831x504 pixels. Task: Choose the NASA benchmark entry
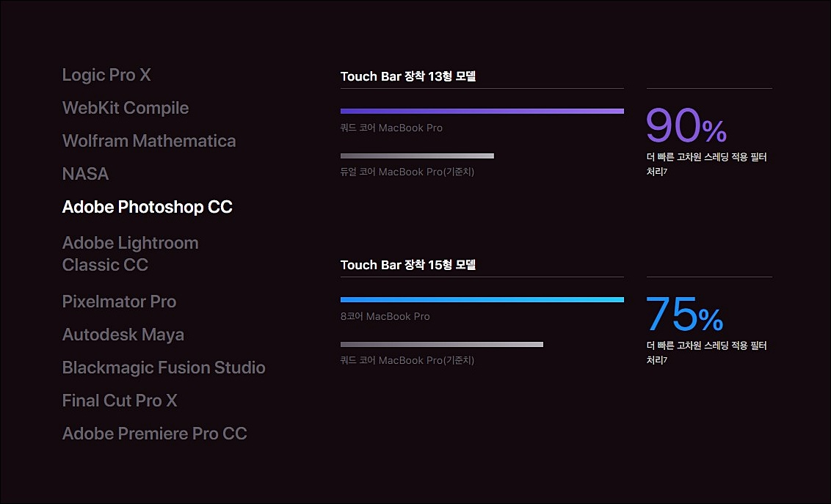[x=85, y=174]
